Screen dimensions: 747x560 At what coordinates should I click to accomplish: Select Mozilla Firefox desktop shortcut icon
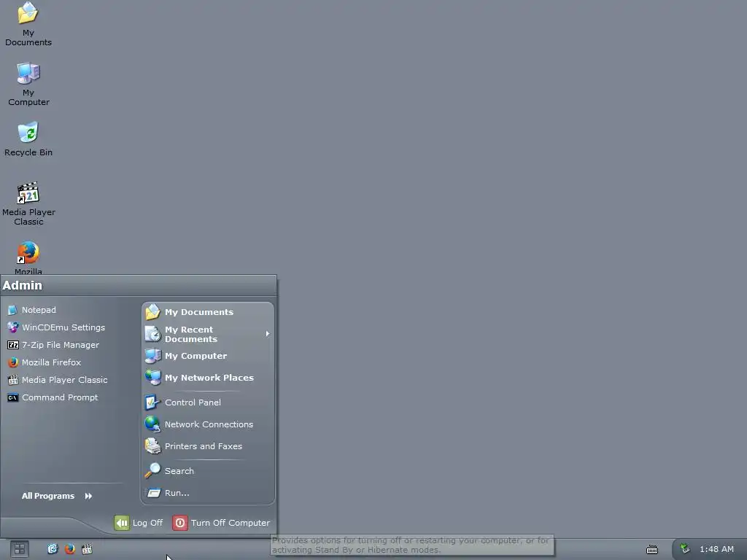point(28,258)
